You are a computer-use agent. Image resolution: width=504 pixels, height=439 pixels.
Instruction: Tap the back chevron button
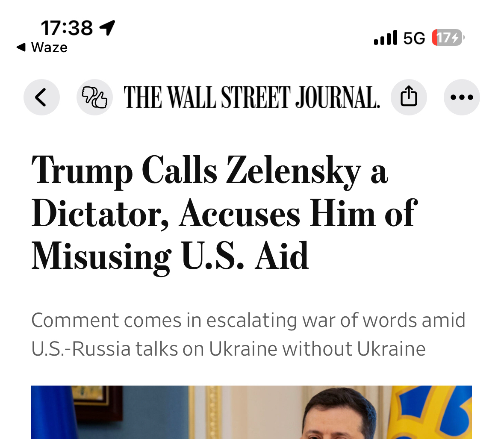[x=41, y=97]
